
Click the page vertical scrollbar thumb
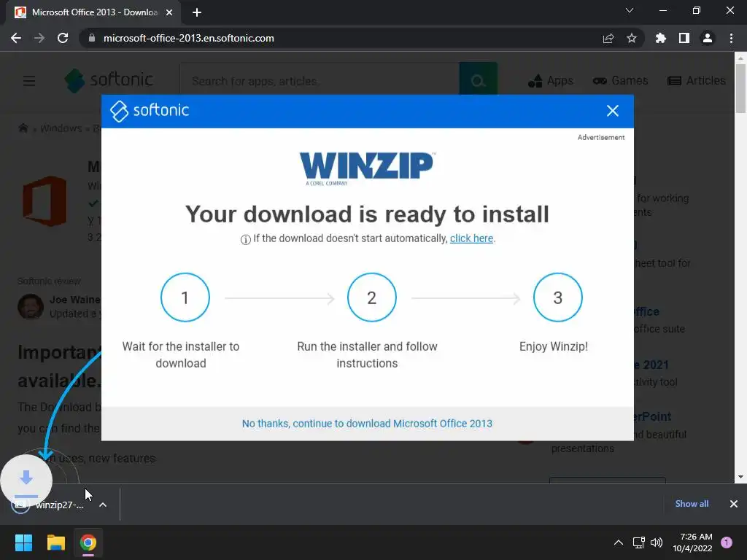[740, 89]
